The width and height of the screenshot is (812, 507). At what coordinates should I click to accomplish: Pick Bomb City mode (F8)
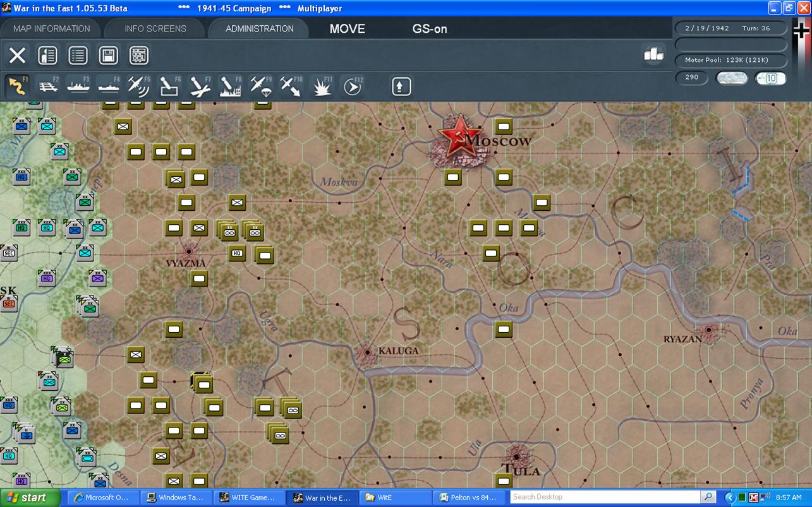tap(230, 86)
